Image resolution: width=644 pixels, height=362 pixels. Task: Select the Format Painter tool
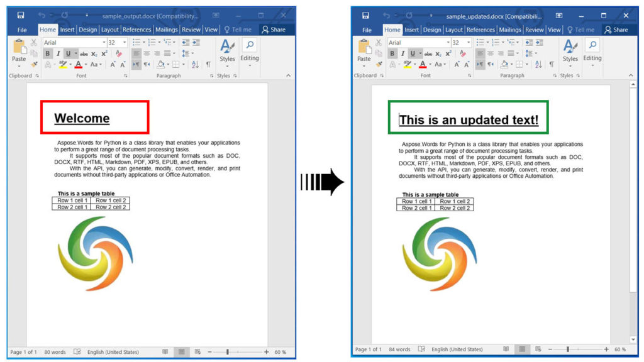coord(33,64)
